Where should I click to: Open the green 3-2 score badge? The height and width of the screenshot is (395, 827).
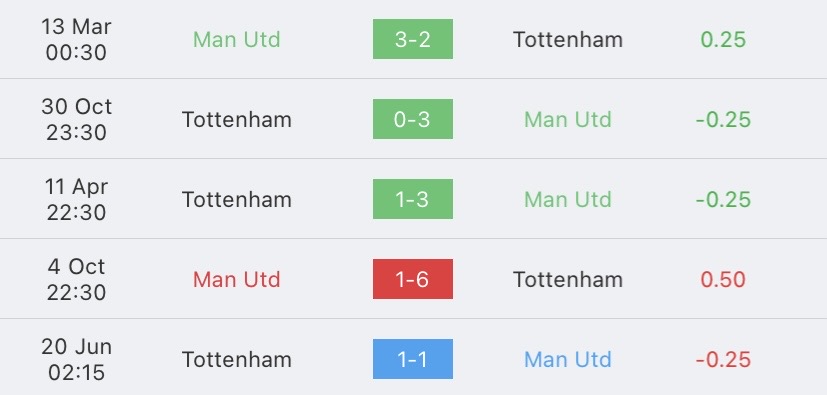click(412, 39)
